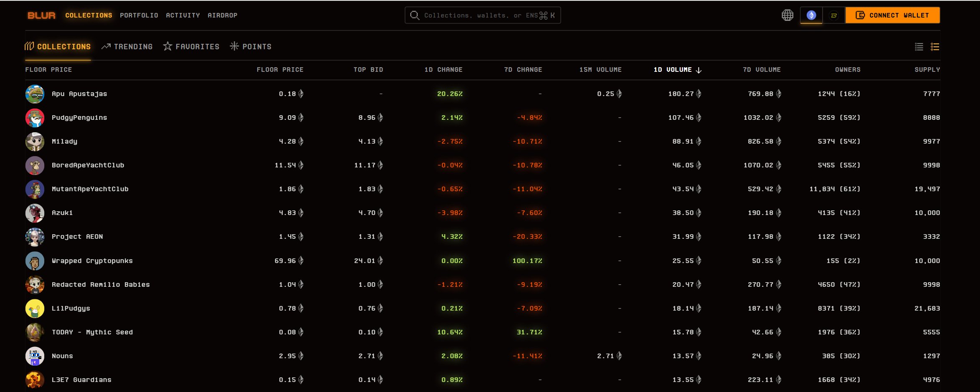Open the Collections top nav item
The height and width of the screenshot is (392, 980).
click(89, 15)
